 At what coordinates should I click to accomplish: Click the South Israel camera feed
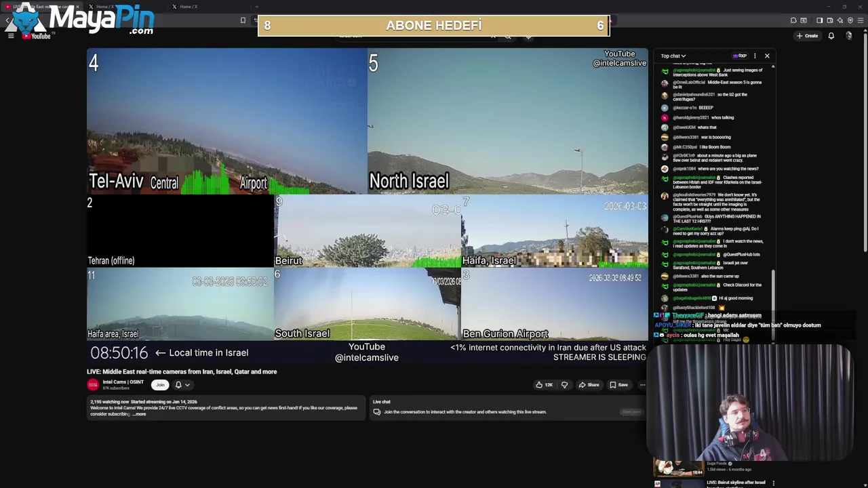[x=368, y=304]
